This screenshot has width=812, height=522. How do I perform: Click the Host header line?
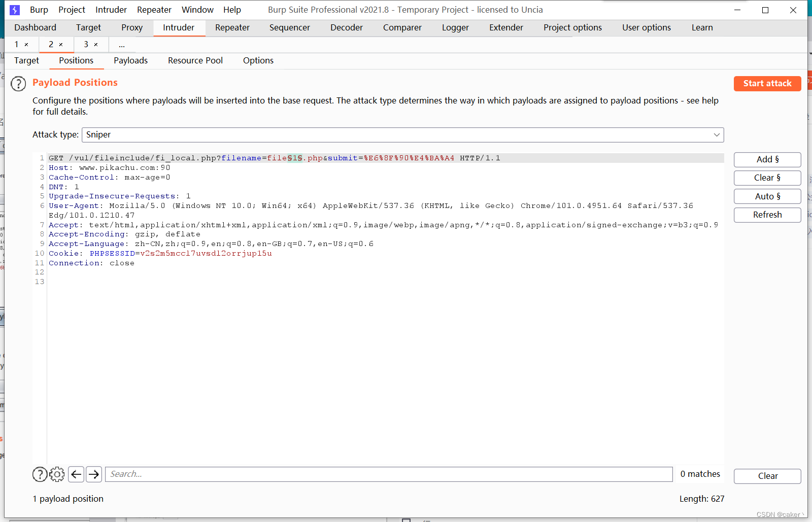(110, 168)
